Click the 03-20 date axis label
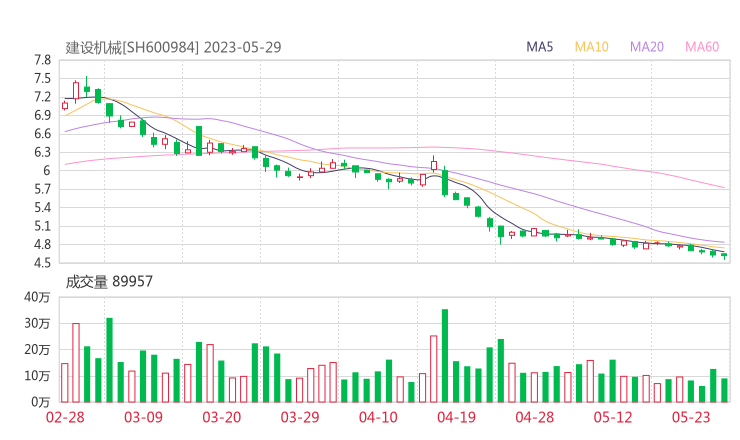Screen dimensions: 740x440 click(x=222, y=417)
